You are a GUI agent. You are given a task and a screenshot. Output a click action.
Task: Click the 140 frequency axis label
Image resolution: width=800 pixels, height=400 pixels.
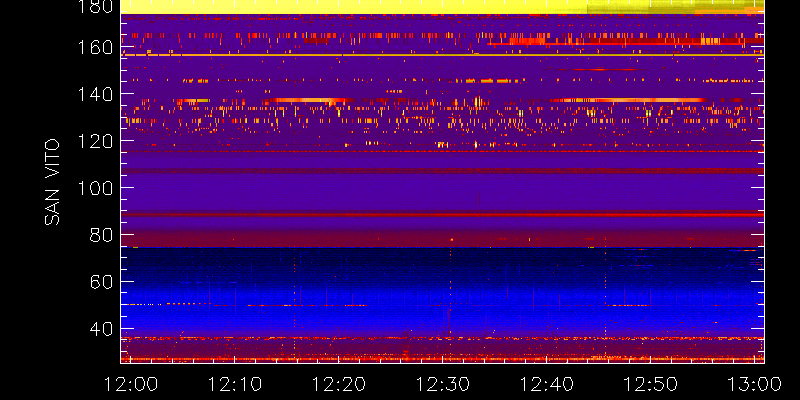(96, 94)
